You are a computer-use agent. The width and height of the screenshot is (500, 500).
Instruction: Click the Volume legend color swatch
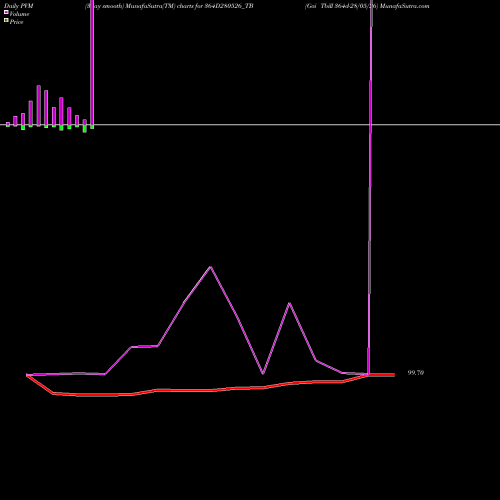(6, 12)
